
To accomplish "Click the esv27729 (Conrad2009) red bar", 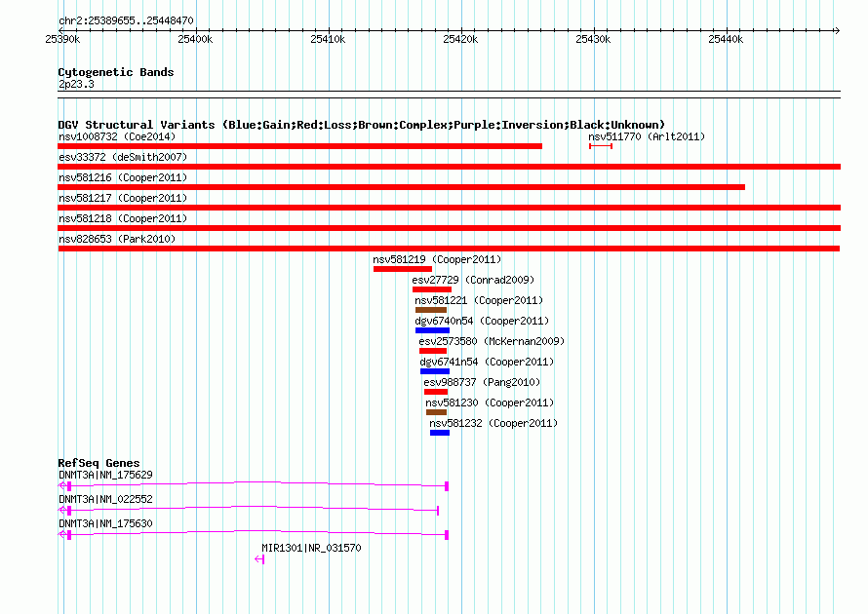I will click(x=432, y=289).
